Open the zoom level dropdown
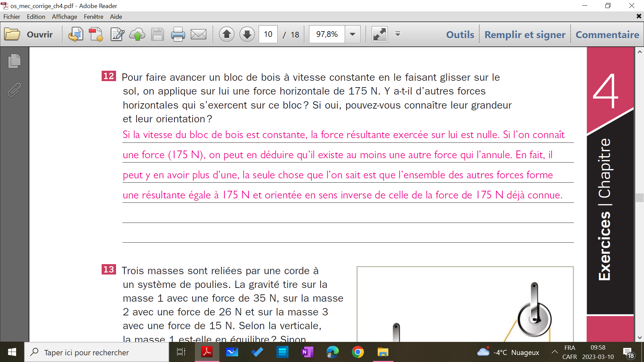 pos(353,34)
